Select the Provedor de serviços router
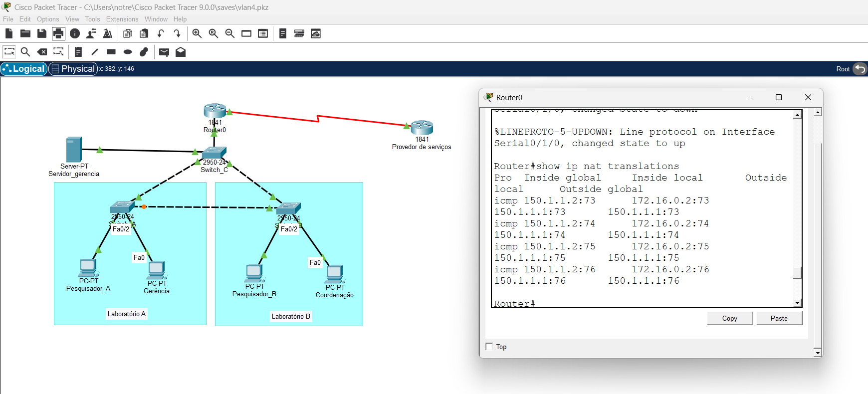868x394 pixels. [422, 128]
